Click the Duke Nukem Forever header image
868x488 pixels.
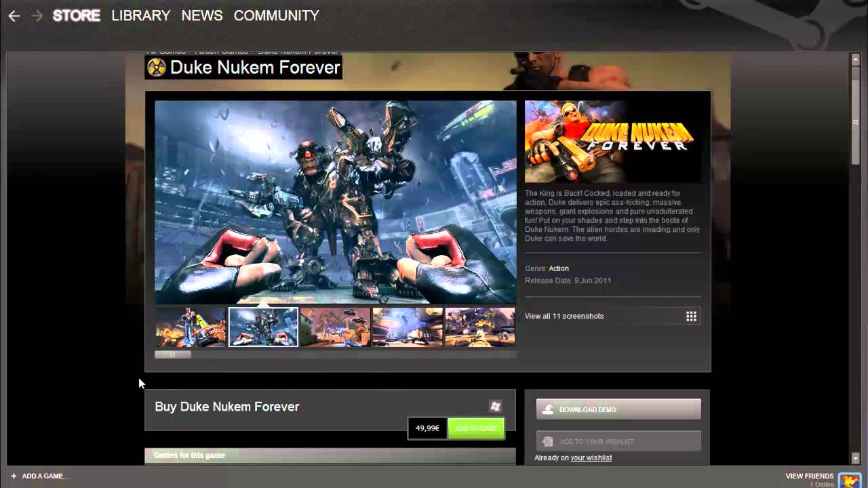613,142
